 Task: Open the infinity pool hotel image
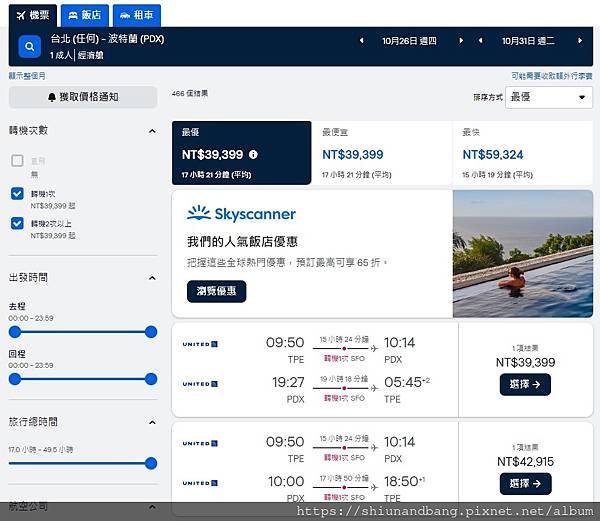[523, 254]
